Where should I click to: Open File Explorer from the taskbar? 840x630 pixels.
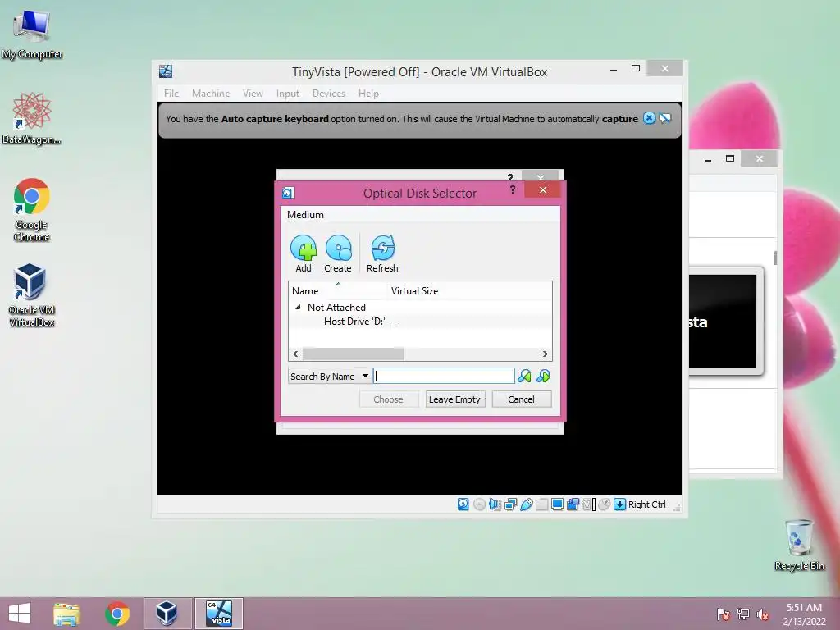pyautogui.click(x=66, y=614)
